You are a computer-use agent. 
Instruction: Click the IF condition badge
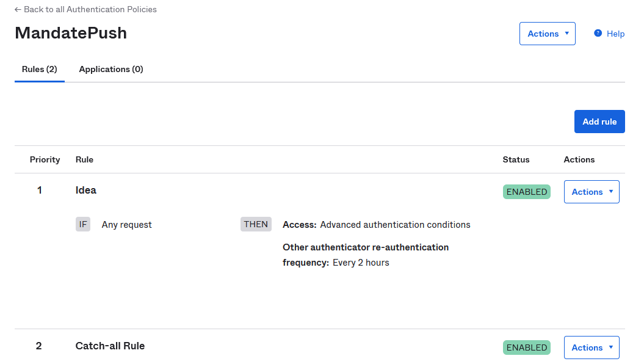click(83, 224)
